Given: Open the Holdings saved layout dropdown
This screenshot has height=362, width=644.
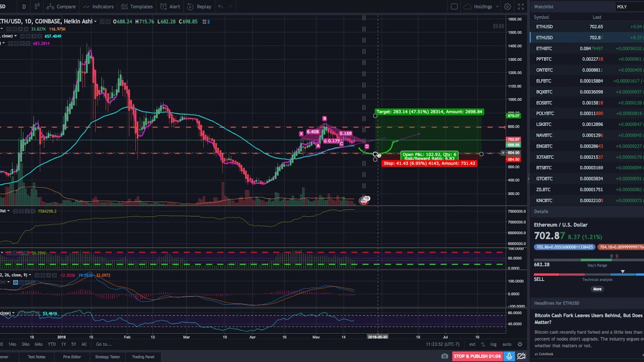Looking at the screenshot, I should tap(481, 7).
